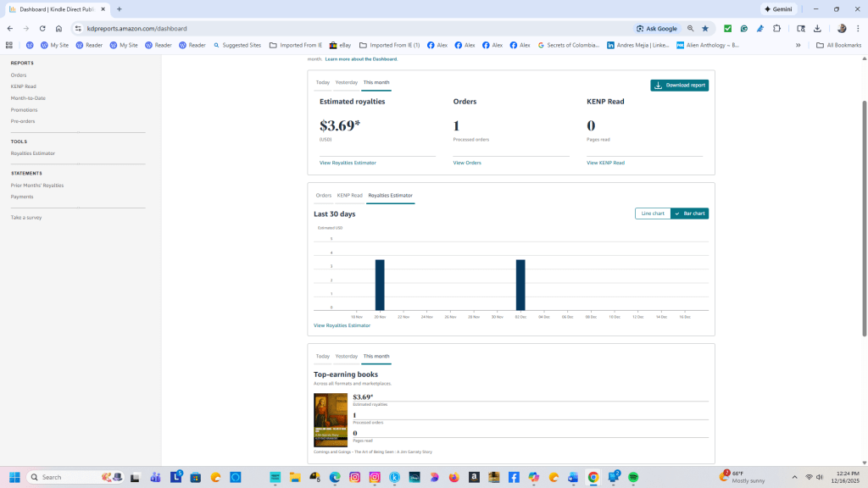Bookmark this page with star icon

(705, 28)
